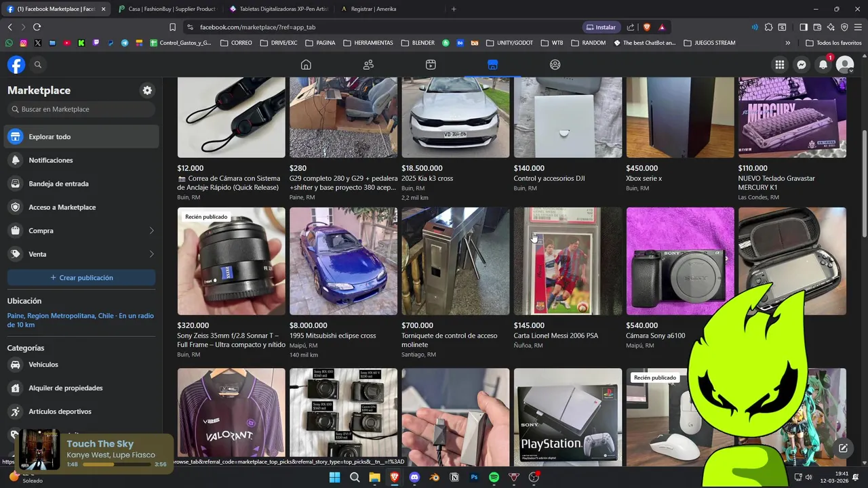This screenshot has height=488, width=868.
Task: Toggle the Brave sidebar panel icon
Action: coord(804,27)
